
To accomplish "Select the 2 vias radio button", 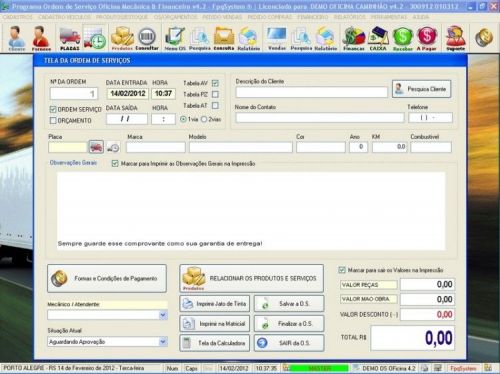I will tap(204, 119).
